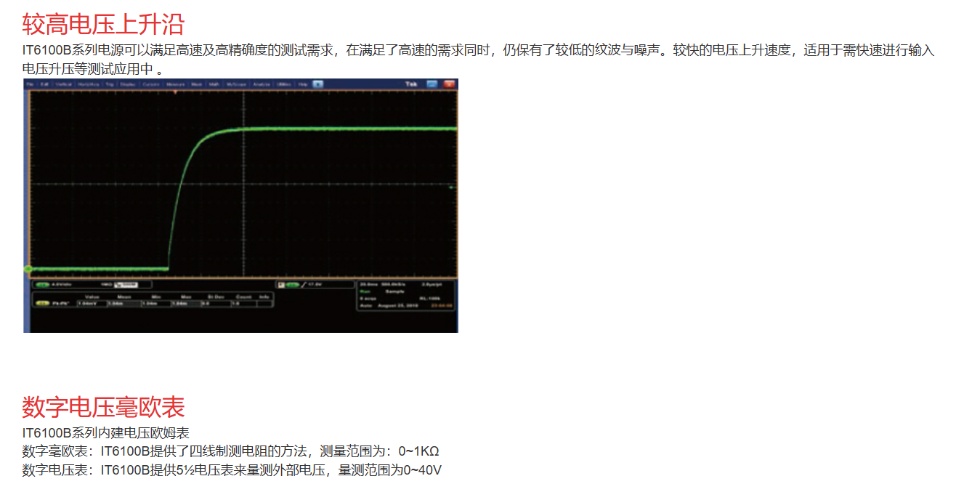980x484 pixels.
Task: Click the oscilloscope waveform screenshot image
Action: [240, 206]
